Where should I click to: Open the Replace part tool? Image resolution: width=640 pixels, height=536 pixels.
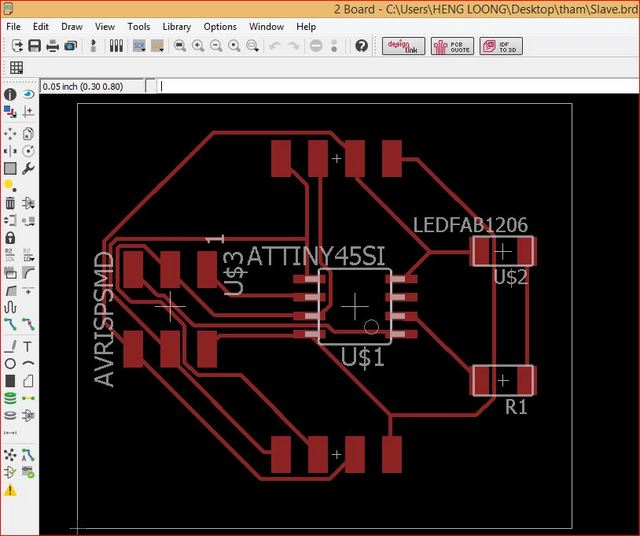pyautogui.click(x=28, y=221)
